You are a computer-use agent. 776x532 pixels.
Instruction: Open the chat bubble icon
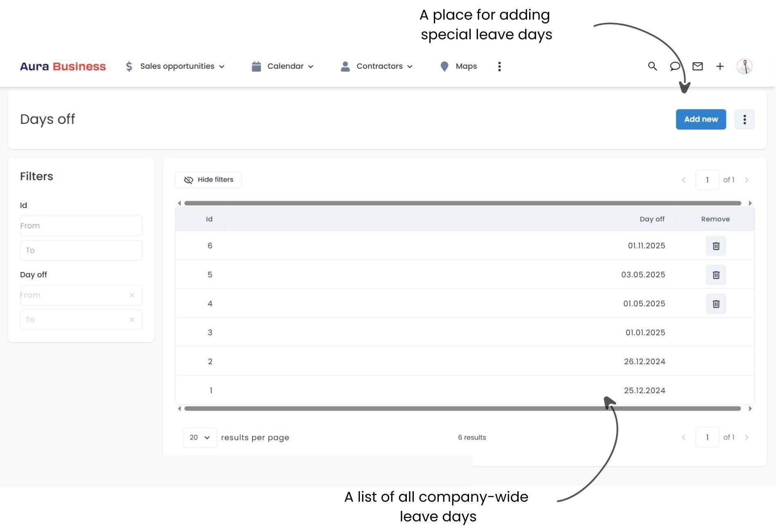[x=675, y=66]
